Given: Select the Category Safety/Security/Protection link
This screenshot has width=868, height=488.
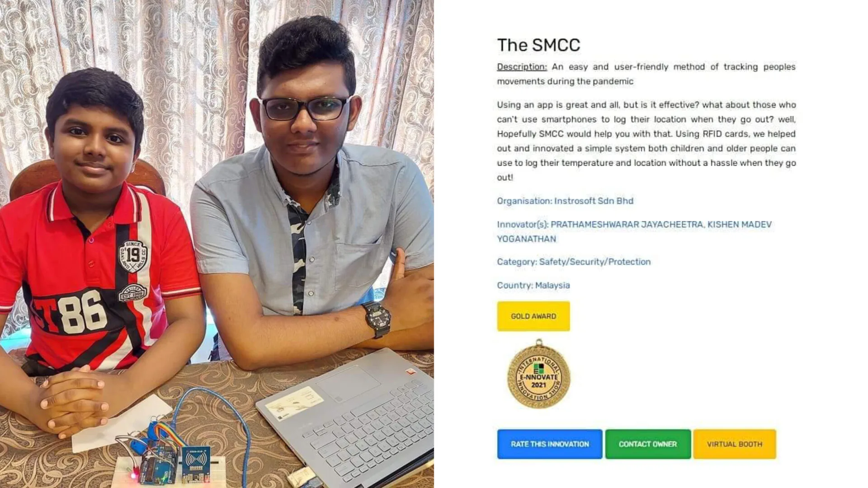Looking at the screenshot, I should coord(574,262).
